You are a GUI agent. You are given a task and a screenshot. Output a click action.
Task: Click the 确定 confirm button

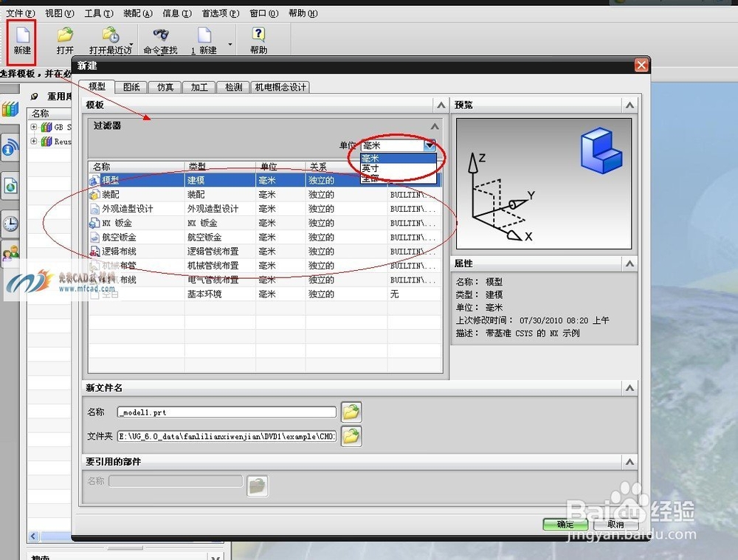tap(565, 524)
